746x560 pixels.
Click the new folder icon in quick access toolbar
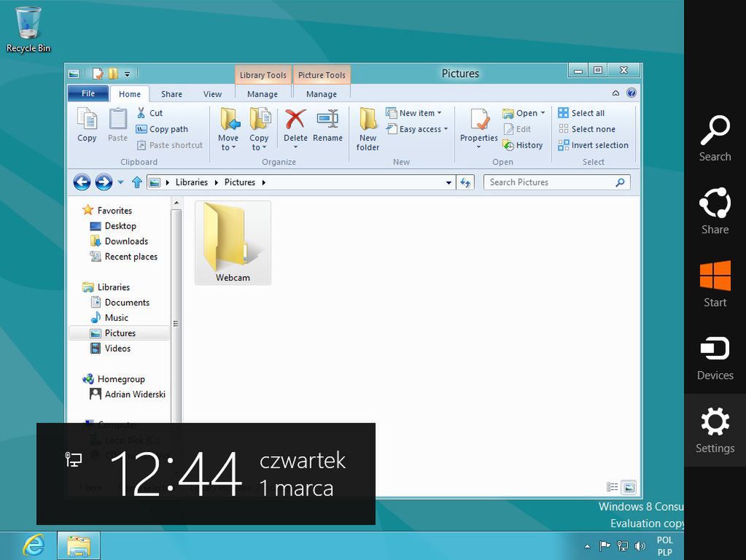[x=113, y=74]
